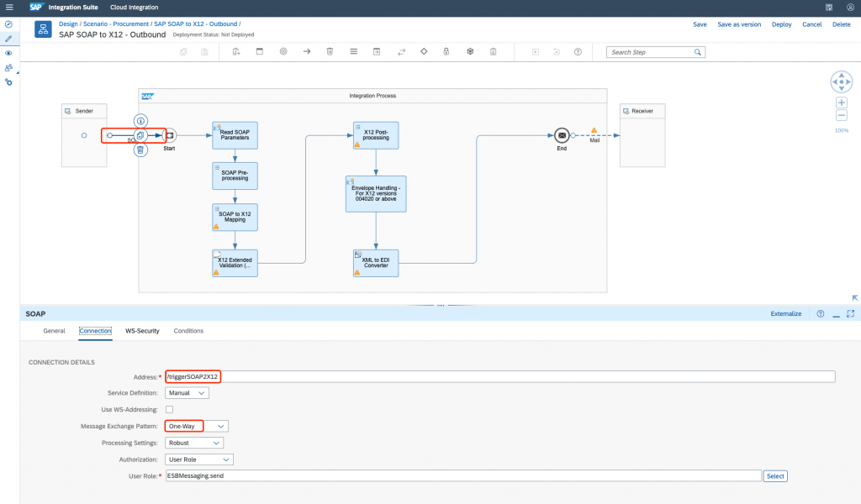Screen dimensions: 861x504
Task: Switch to the WS-Security tab
Action: (x=142, y=331)
